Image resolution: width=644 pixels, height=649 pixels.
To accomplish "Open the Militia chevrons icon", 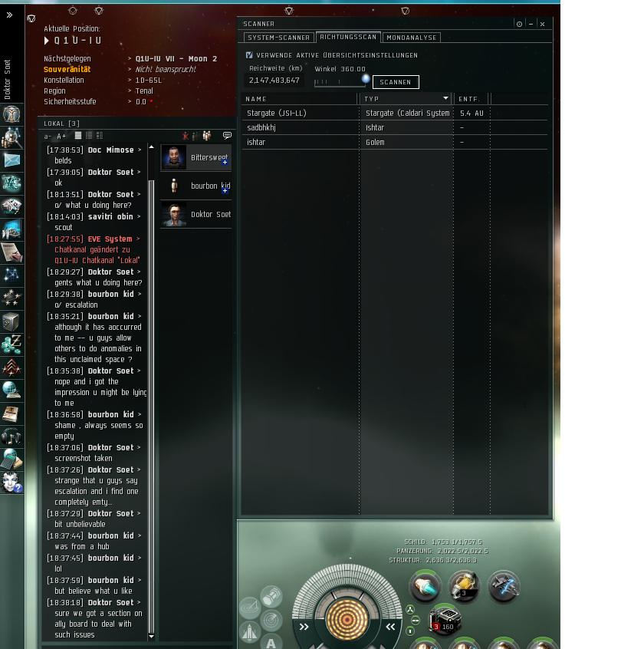I will 11,367.
